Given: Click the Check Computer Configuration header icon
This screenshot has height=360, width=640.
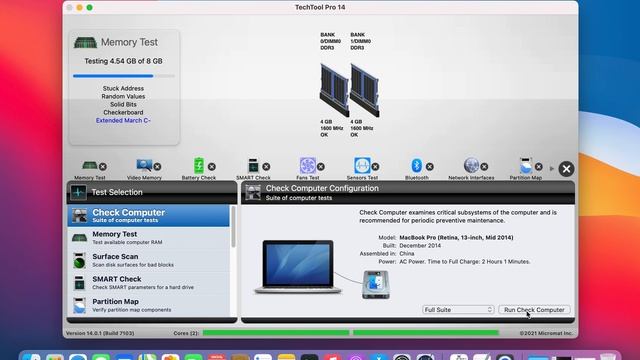Looking at the screenshot, I should [253, 192].
